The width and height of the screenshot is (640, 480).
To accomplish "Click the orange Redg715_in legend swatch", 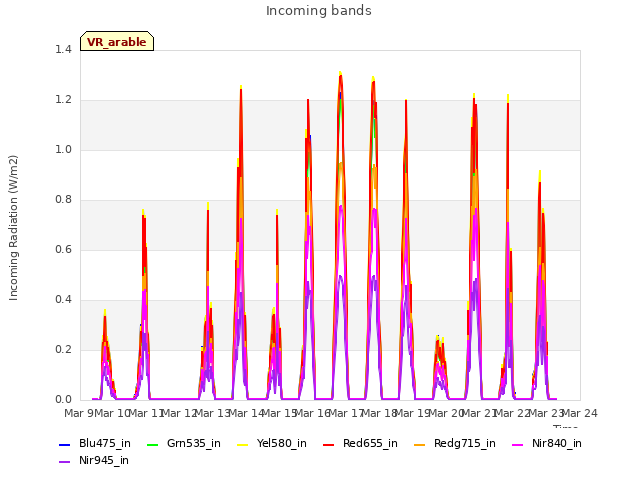I will coord(419,444).
